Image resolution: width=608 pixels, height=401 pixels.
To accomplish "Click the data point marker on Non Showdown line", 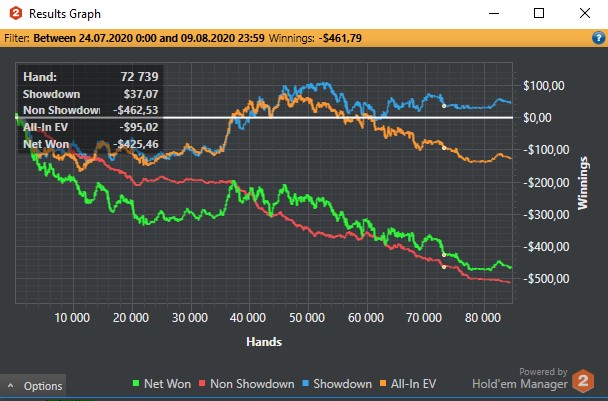I will (444, 267).
